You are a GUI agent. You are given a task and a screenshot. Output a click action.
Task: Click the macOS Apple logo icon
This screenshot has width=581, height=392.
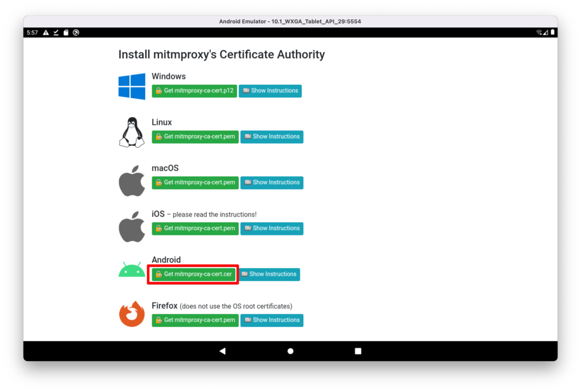pyautogui.click(x=132, y=181)
